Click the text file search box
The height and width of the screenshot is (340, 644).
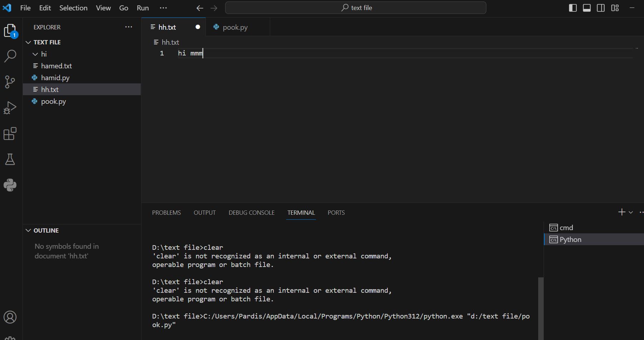coord(356,8)
